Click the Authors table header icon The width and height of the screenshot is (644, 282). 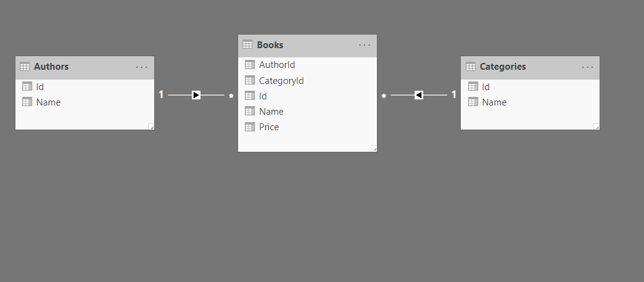(25, 67)
